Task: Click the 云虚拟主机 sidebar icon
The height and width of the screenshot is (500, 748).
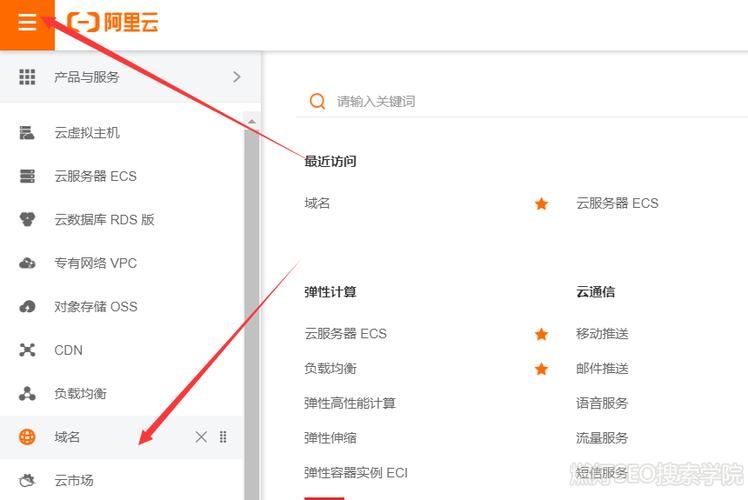Action: pos(27,133)
